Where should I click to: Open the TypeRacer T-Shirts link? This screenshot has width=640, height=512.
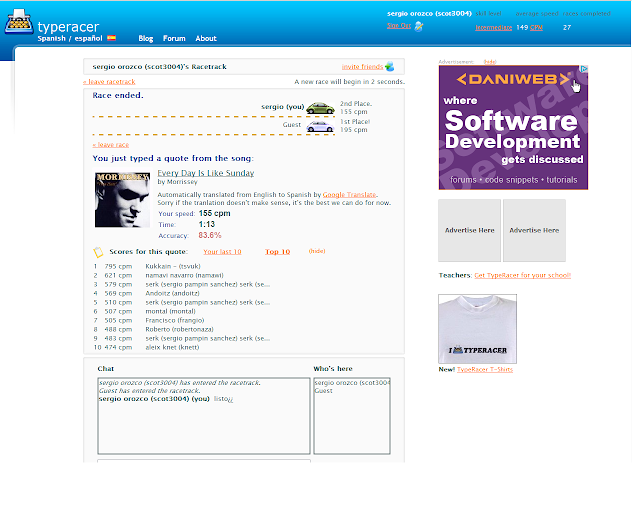pyautogui.click(x=485, y=369)
